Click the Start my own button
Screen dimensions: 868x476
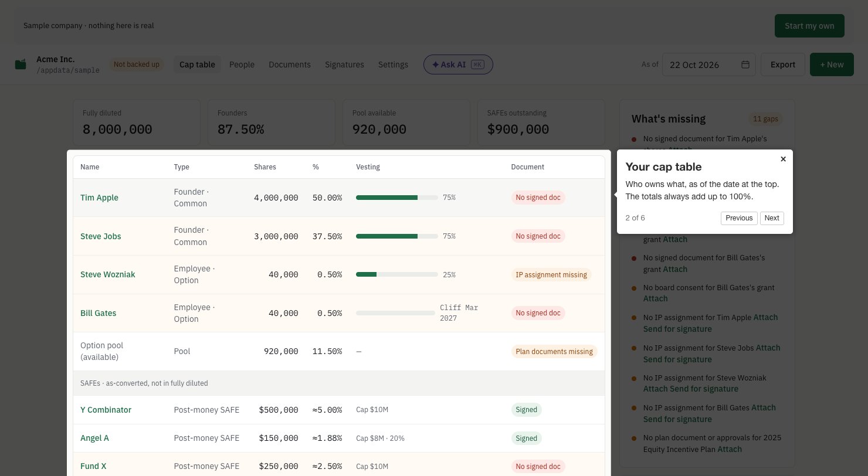[809, 26]
